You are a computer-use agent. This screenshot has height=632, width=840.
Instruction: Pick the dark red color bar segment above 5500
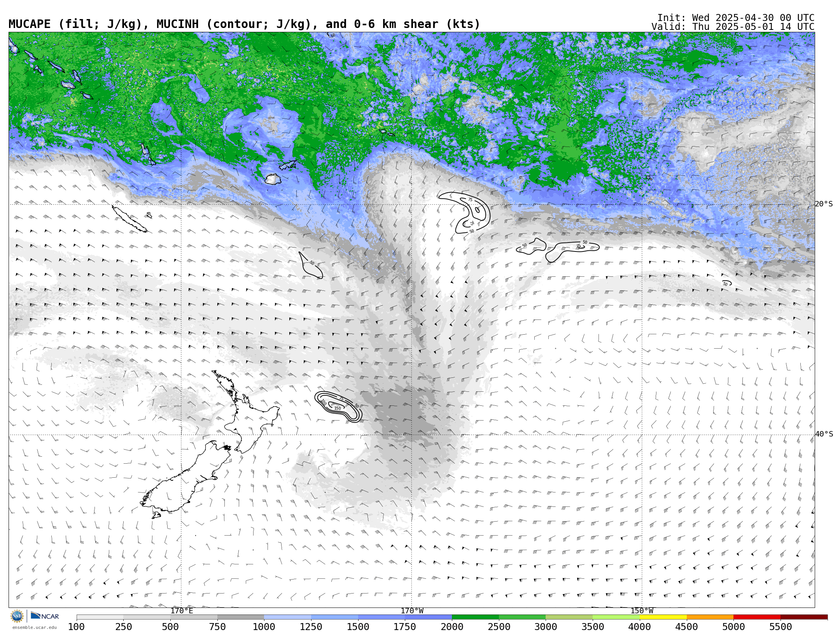click(x=804, y=617)
